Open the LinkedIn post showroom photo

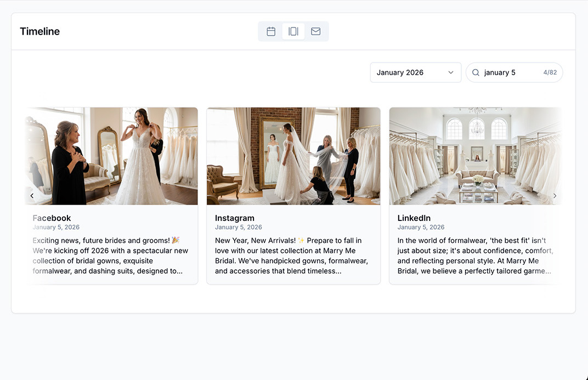475,156
